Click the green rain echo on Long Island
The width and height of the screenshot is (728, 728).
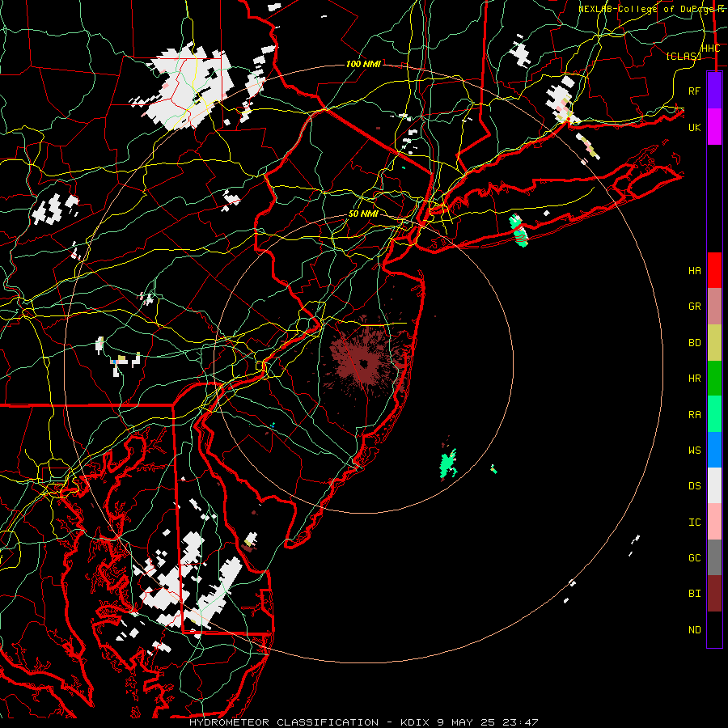(519, 231)
